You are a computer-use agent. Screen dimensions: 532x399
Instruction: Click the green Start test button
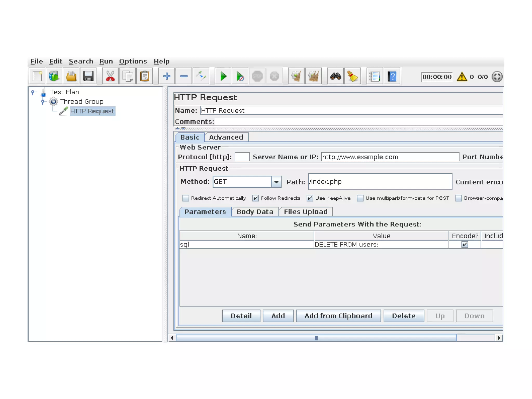point(223,76)
